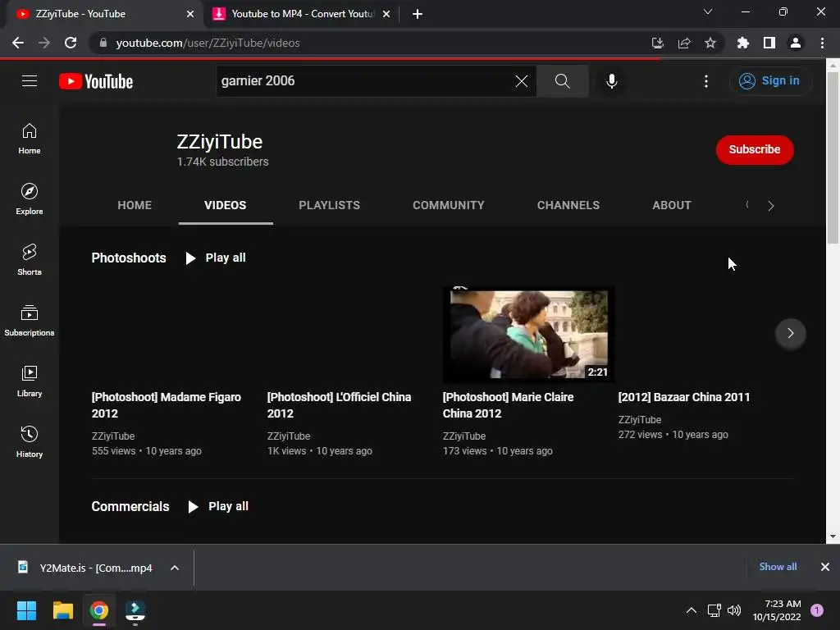The height and width of the screenshot is (630, 840).
Task: Open Shorts in the sidebar
Action: 30,260
